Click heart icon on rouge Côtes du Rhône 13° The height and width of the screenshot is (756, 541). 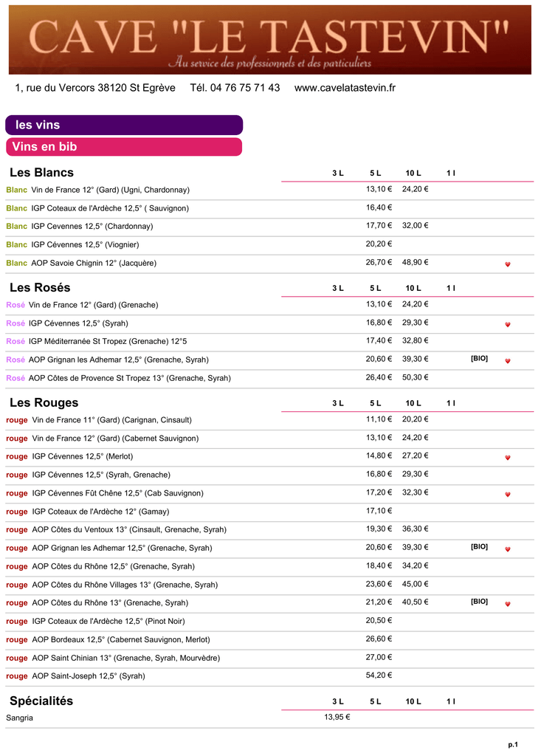click(507, 604)
